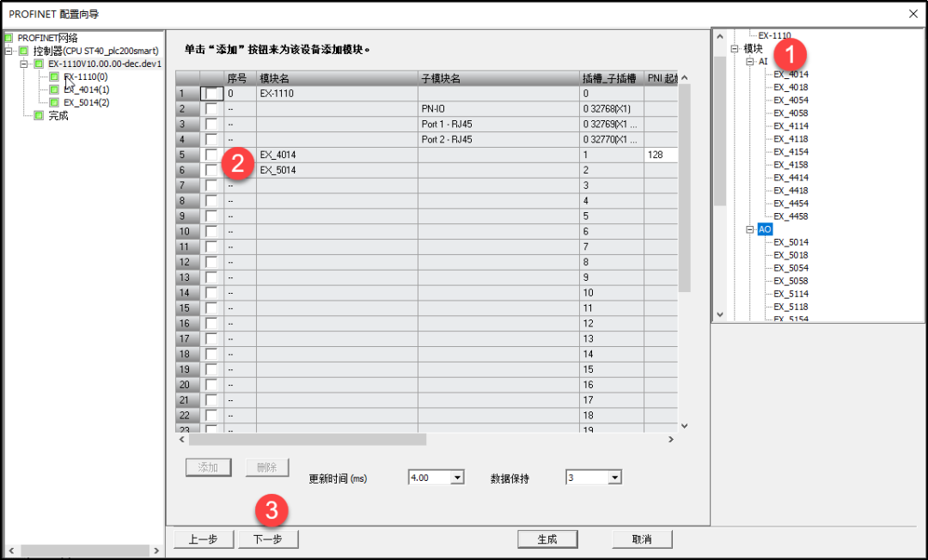Select EX_4458 in AI catalog
928x560 pixels.
[791, 216]
